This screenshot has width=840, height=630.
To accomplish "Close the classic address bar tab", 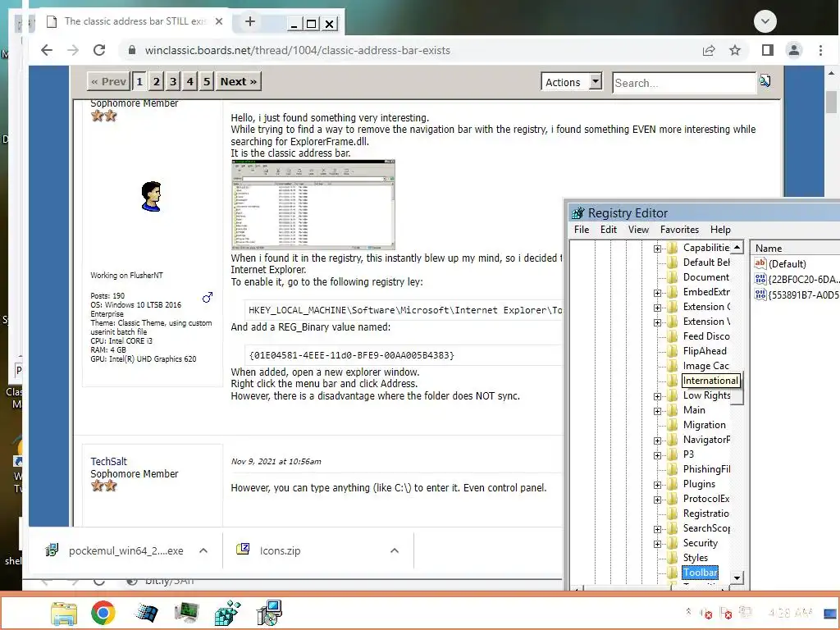I will 218,21.
